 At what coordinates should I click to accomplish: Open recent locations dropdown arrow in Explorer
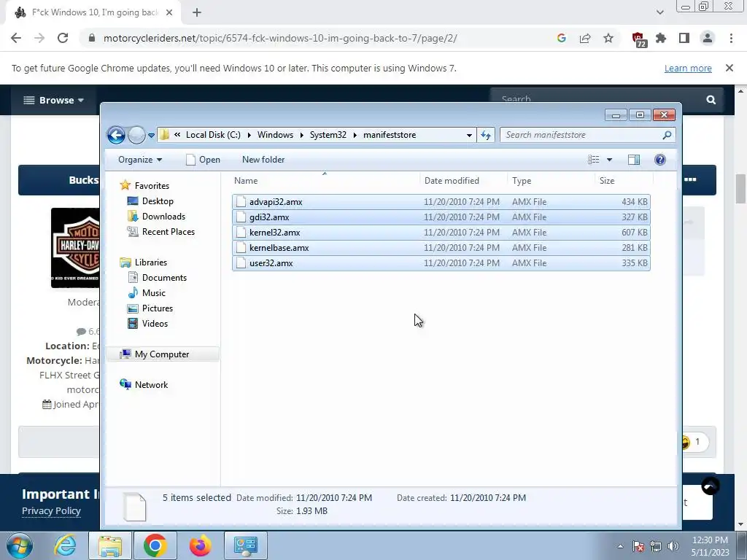point(151,135)
